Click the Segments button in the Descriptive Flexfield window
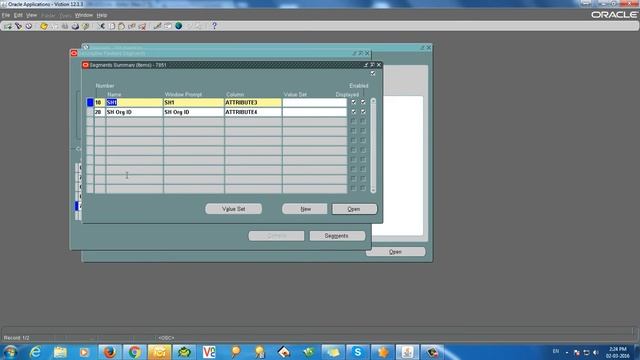The image size is (640, 360). (x=337, y=236)
